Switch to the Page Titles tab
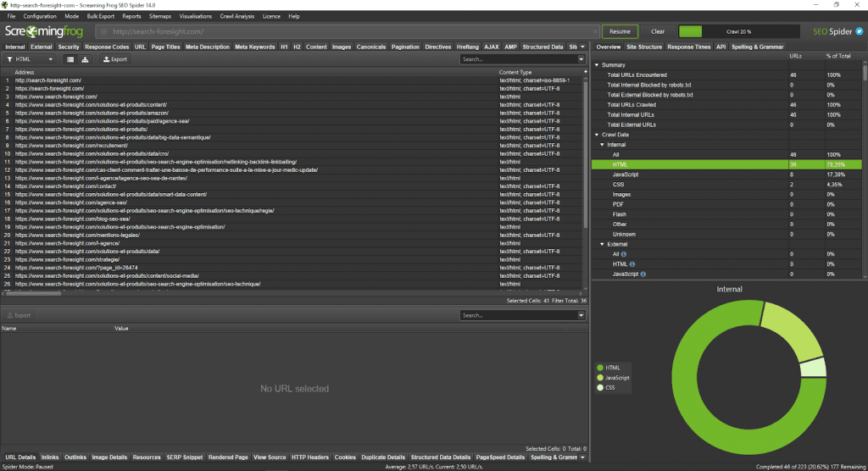Viewport: 868px width, 471px height. coord(165,47)
